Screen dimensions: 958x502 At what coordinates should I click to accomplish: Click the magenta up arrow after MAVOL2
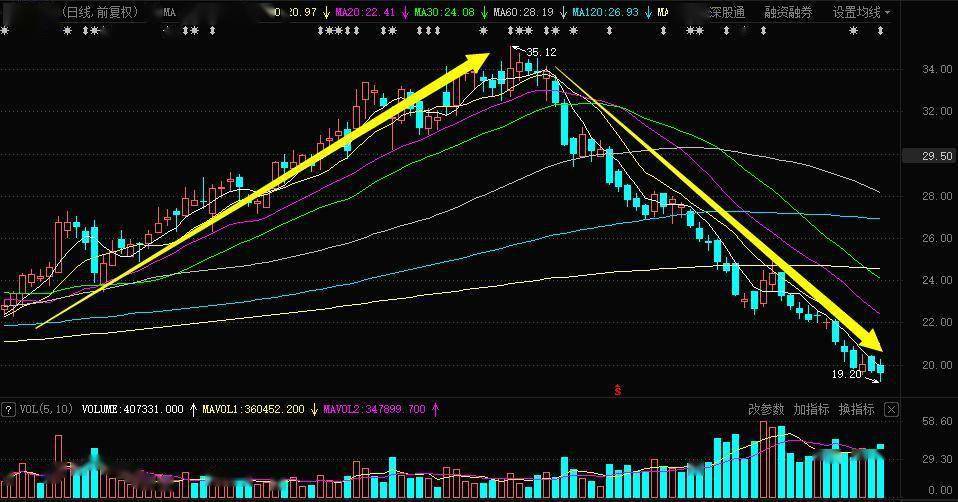click(x=435, y=409)
